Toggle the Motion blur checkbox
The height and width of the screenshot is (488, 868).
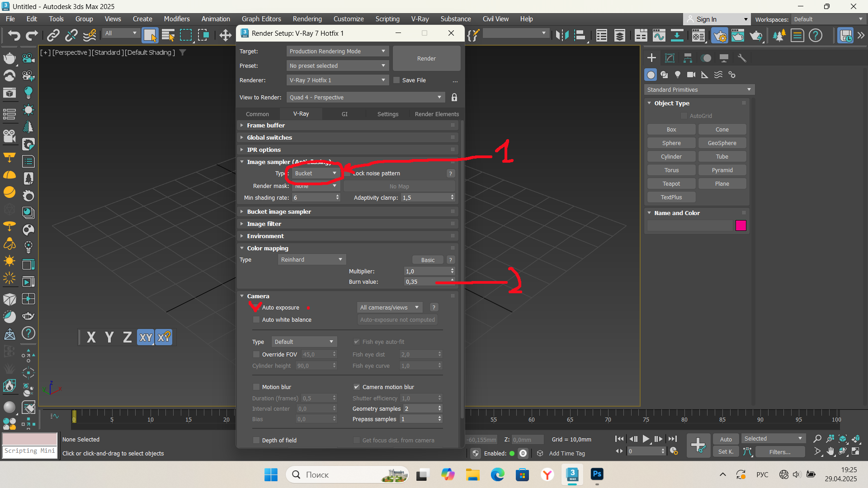click(x=256, y=387)
